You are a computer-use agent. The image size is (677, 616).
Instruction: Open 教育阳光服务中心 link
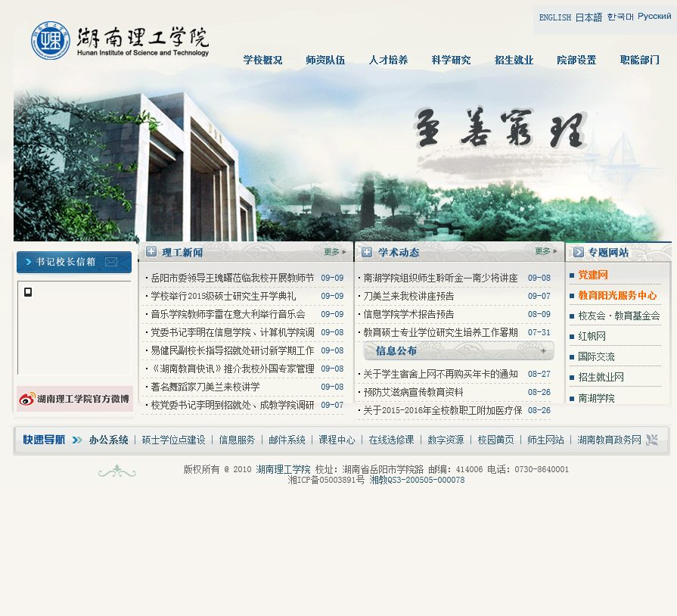click(617, 295)
